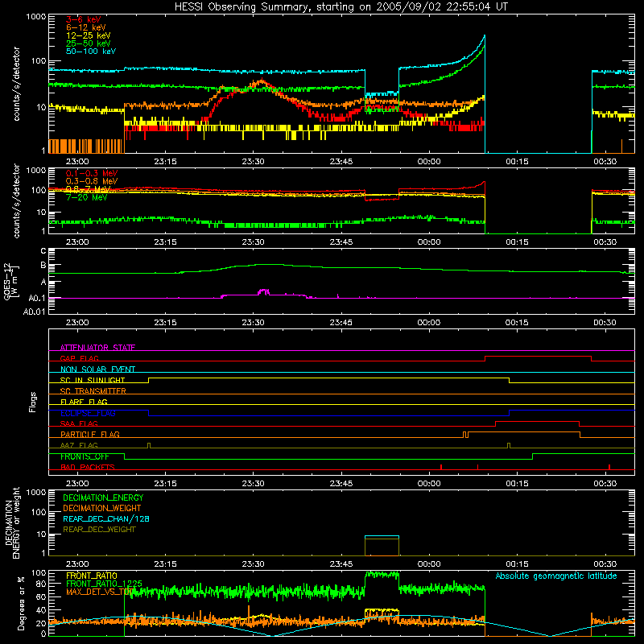Click the 'ECLIPSE_FLAG' label
This screenshot has width=644, height=644.
point(88,413)
